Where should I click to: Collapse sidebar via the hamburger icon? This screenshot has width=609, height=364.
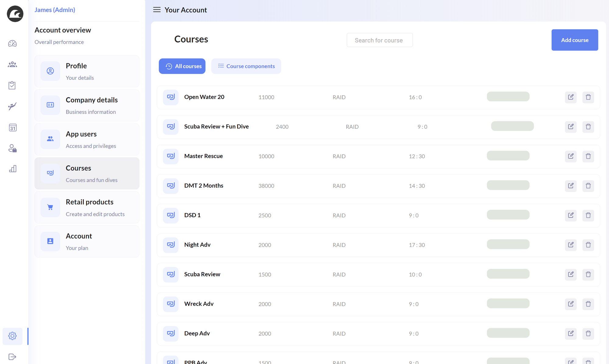pyautogui.click(x=157, y=9)
